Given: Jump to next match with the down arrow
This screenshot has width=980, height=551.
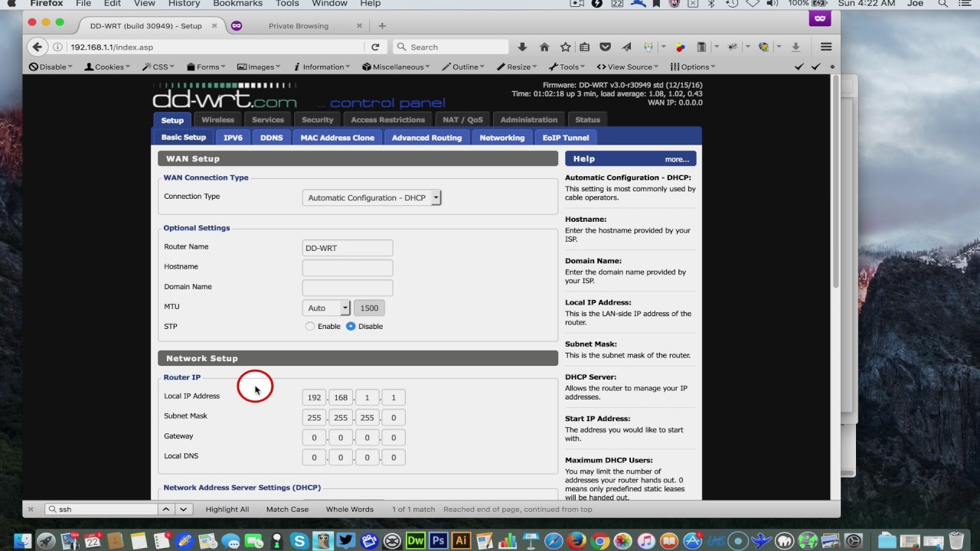Looking at the screenshot, I should pyautogui.click(x=183, y=509).
